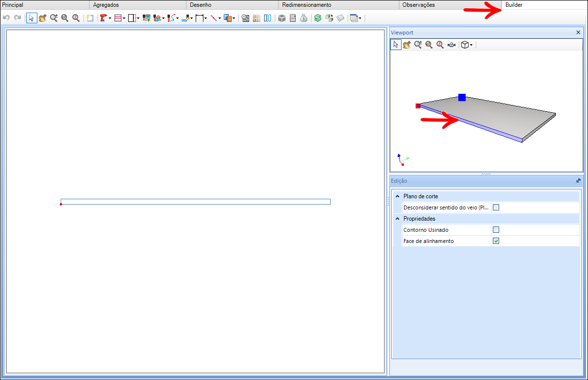588x380 pixels.
Task: Choose the zoom in/out magnifier in main toolbar
Action: click(54, 18)
